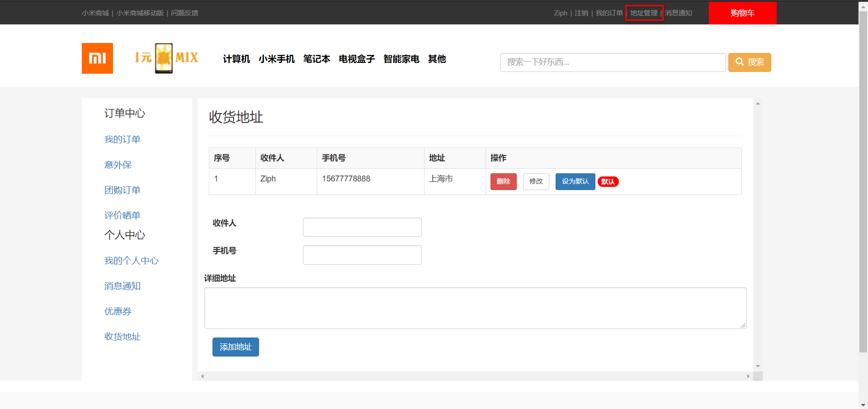Open 地址管理 in top bar
Image resolution: width=868 pixels, height=409 pixels.
point(644,13)
